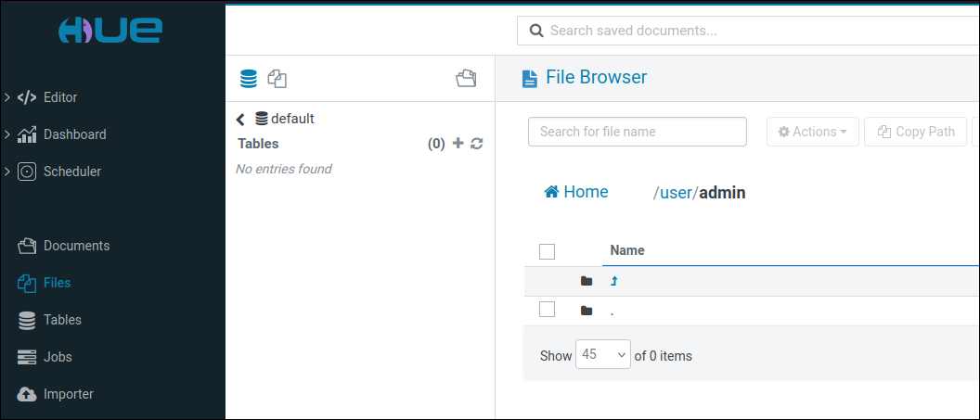This screenshot has width=980, height=420.
Task: Open the Show 45 items per page dropdown
Action: coord(603,354)
